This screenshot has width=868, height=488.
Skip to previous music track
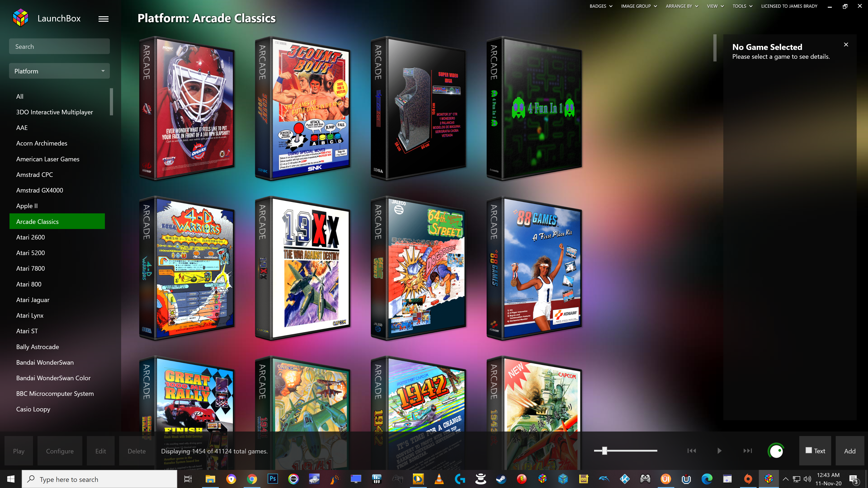point(691,451)
